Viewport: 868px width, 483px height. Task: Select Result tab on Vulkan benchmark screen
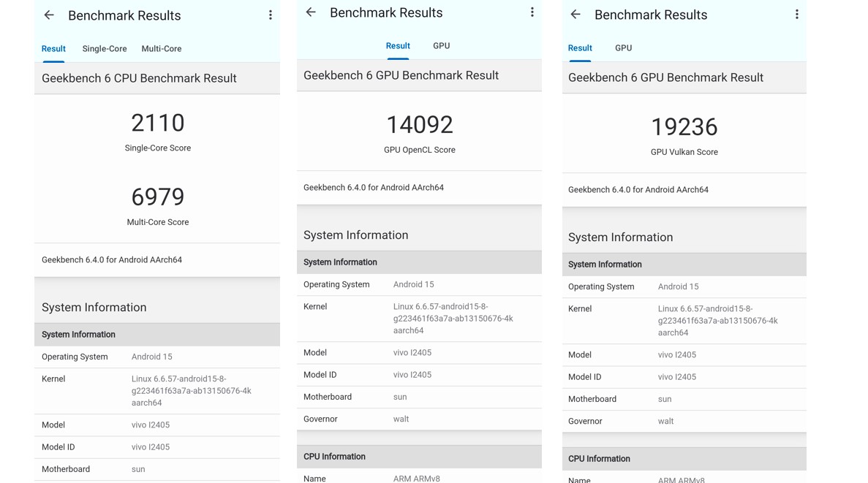580,48
